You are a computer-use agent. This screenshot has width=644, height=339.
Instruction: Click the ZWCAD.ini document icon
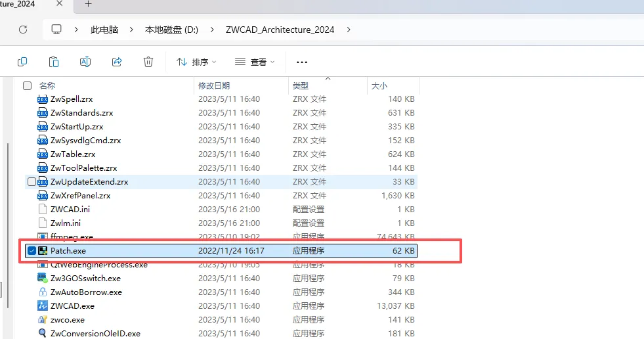pos(42,209)
